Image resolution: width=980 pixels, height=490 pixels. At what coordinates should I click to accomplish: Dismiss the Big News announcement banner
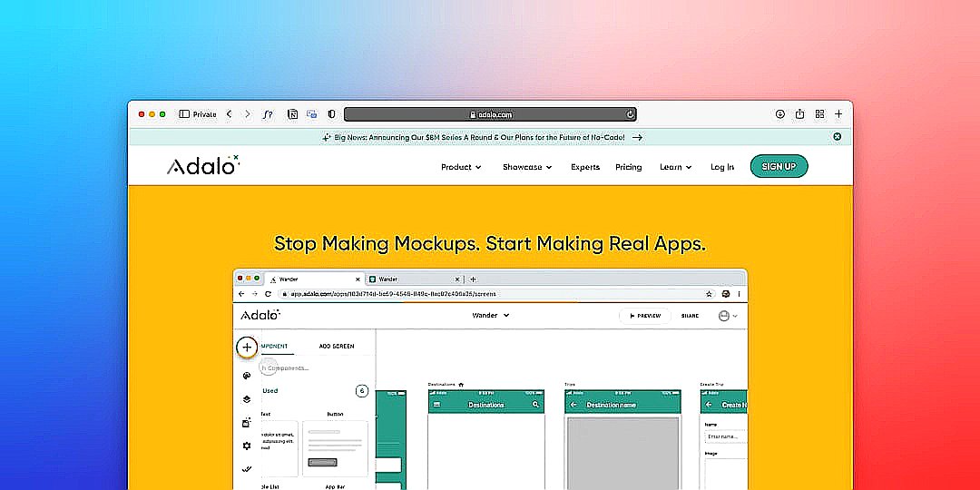[837, 137]
